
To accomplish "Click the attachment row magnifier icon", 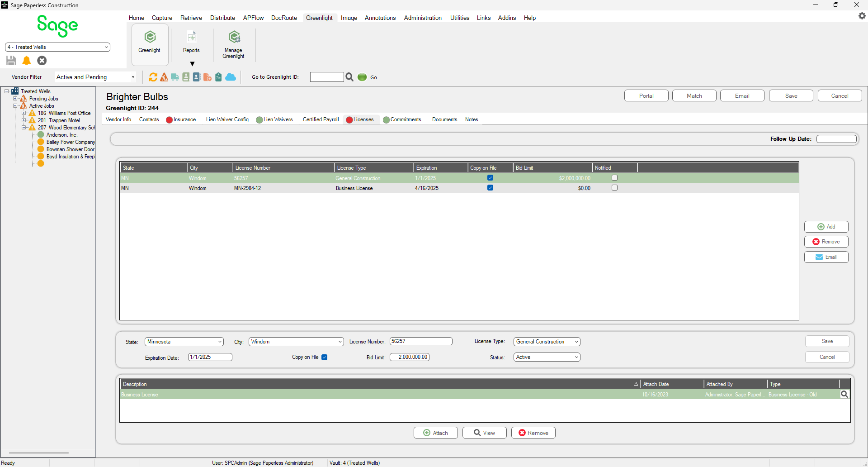I will click(844, 394).
